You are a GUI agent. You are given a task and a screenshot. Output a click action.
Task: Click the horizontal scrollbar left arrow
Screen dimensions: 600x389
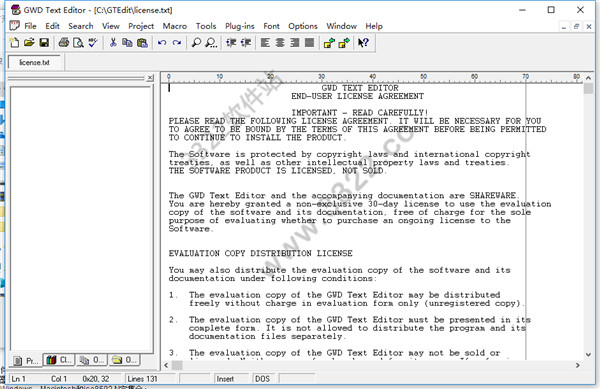point(166,365)
